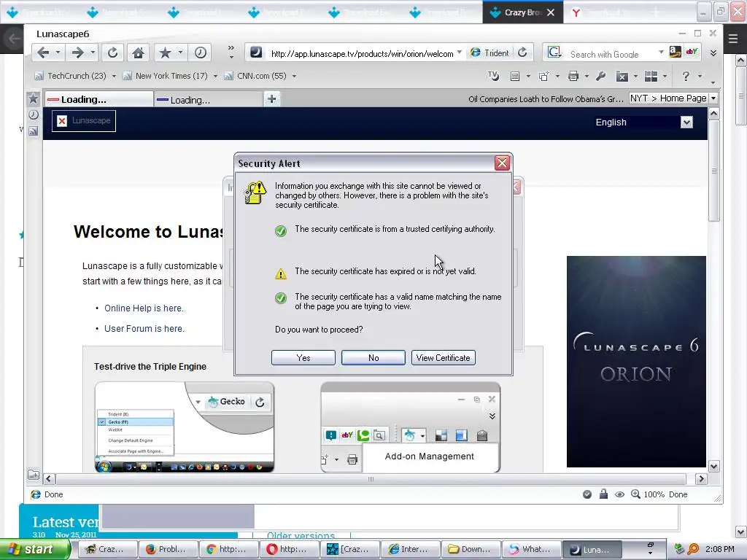The width and height of the screenshot is (747, 560).
Task: Open the search engine dropdown arrow
Action: (661, 52)
